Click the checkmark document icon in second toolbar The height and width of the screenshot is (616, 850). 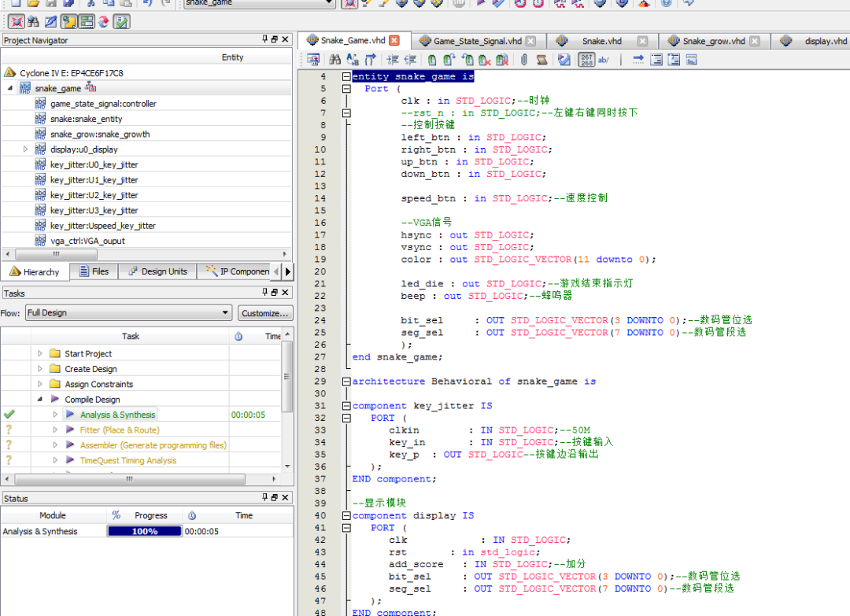121,21
